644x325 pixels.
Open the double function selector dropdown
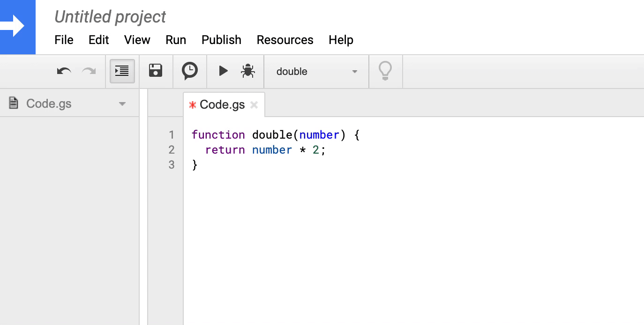(316, 72)
